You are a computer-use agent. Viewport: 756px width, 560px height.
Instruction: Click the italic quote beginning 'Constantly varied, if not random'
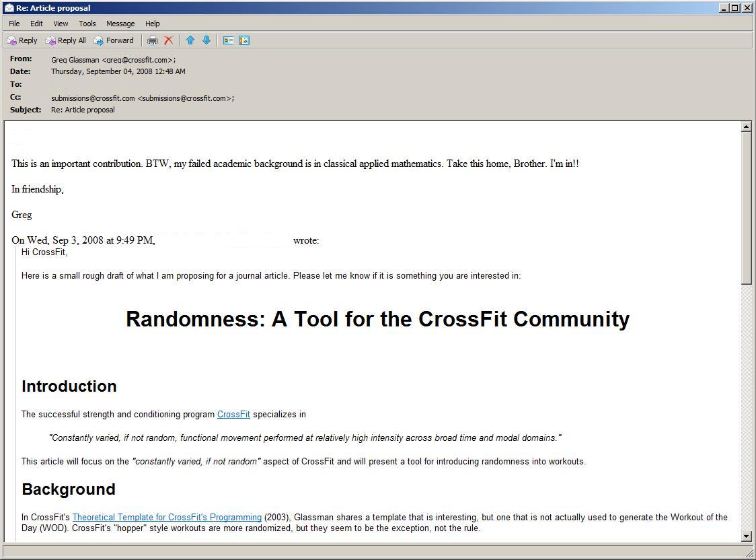[x=305, y=438]
